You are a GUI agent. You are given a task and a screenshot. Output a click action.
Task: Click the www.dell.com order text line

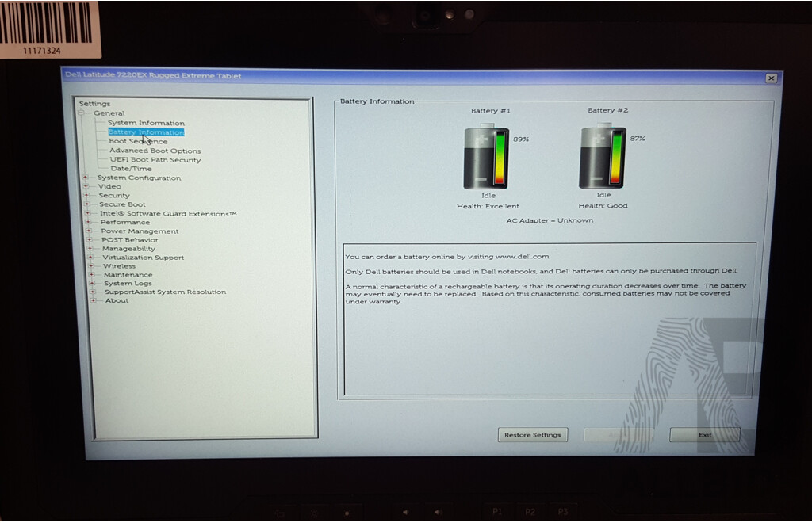tap(447, 257)
